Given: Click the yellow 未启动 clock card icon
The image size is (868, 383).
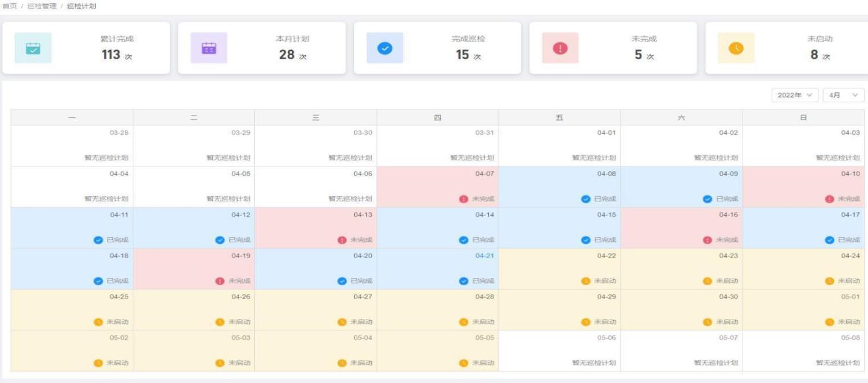Looking at the screenshot, I should tap(736, 48).
